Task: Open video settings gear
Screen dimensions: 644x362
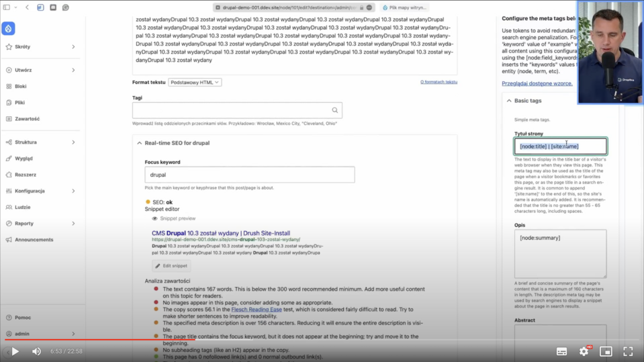Action: point(584,351)
